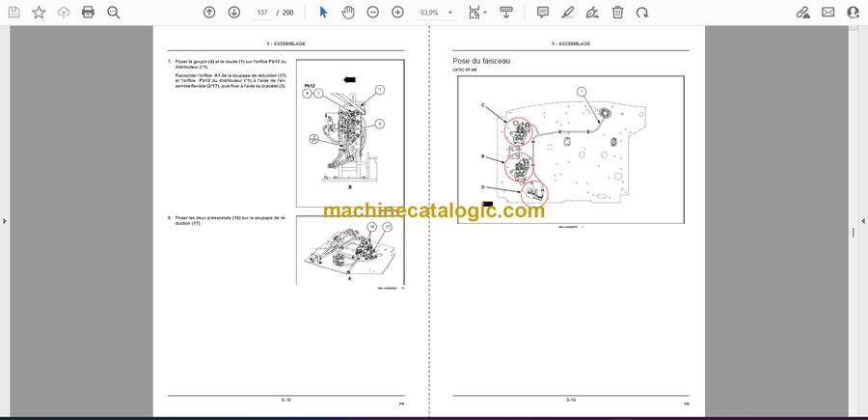Click the Pb12 distributor diagram on the left page
This screenshot has width=868, height=420.
point(350,133)
